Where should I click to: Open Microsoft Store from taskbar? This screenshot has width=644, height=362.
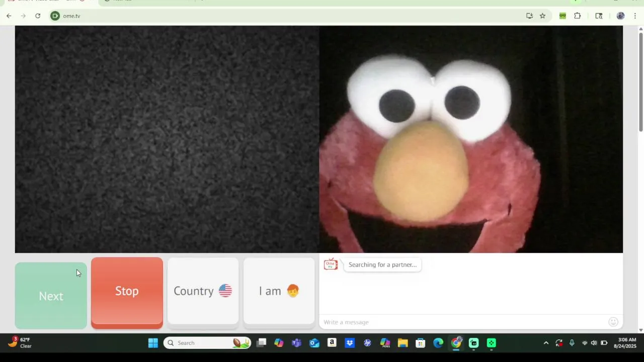pyautogui.click(x=421, y=343)
